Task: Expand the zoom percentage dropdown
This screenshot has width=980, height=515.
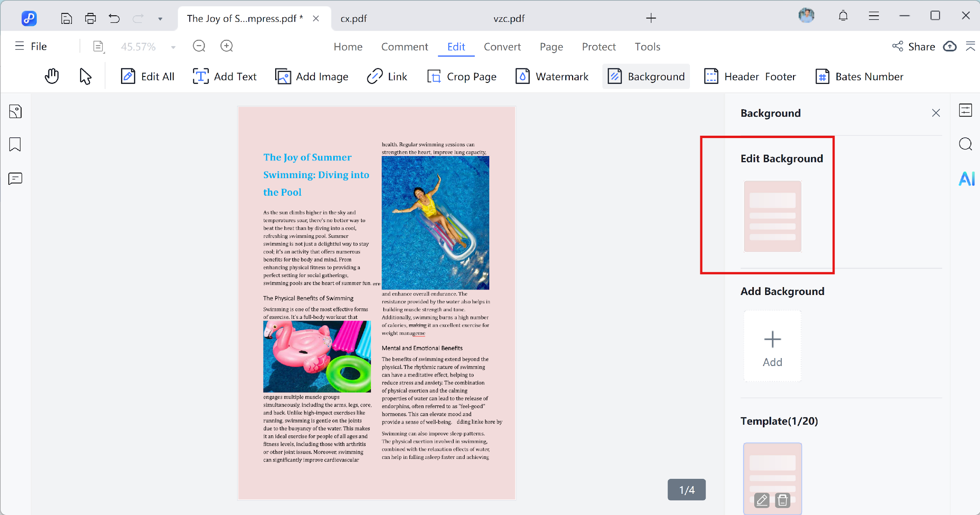Action: coord(172,46)
